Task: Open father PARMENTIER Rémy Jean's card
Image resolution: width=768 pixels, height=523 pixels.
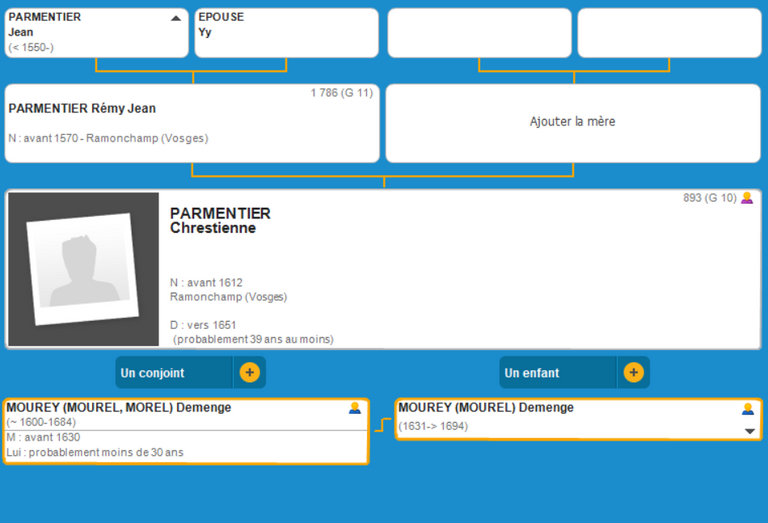Action: [190, 122]
